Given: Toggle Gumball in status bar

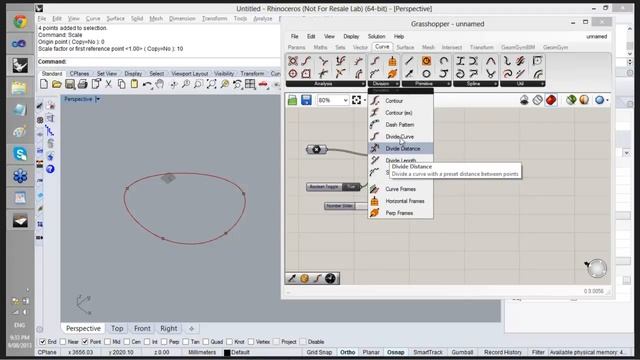Looking at the screenshot, I should 462,352.
